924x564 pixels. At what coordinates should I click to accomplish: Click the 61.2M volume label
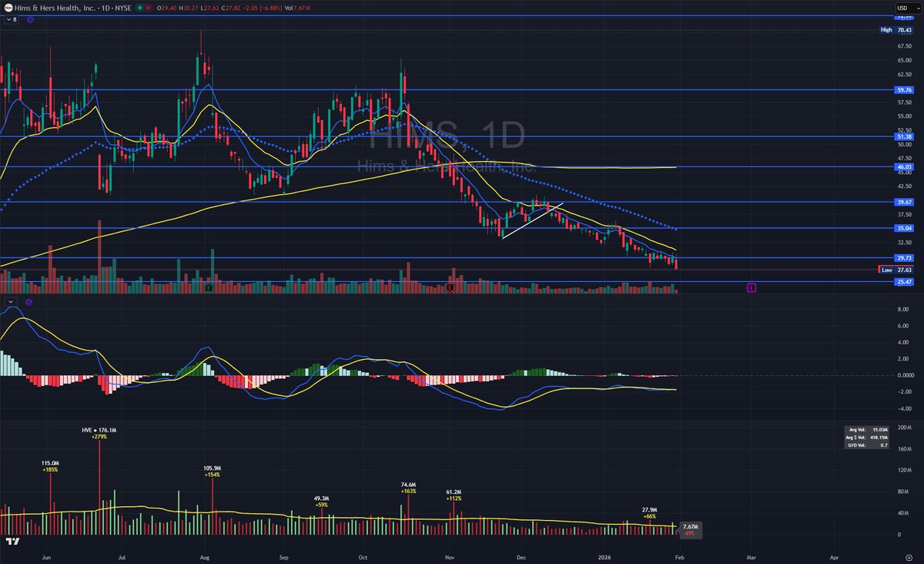pyautogui.click(x=454, y=492)
